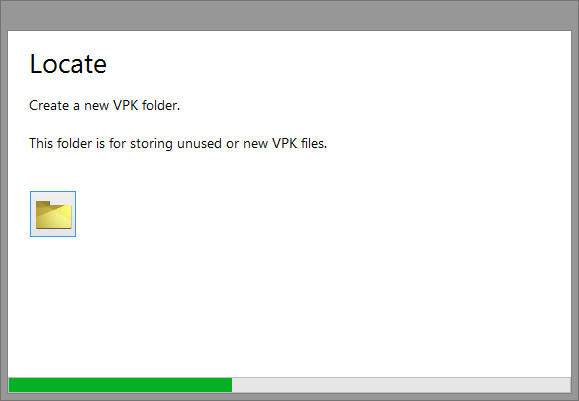This screenshot has height=401, width=579.
Task: Click where green progress fill ends
Action: [232, 385]
